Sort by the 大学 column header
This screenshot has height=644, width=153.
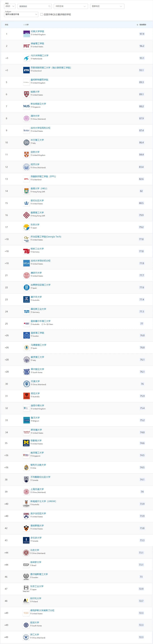click(26, 25)
